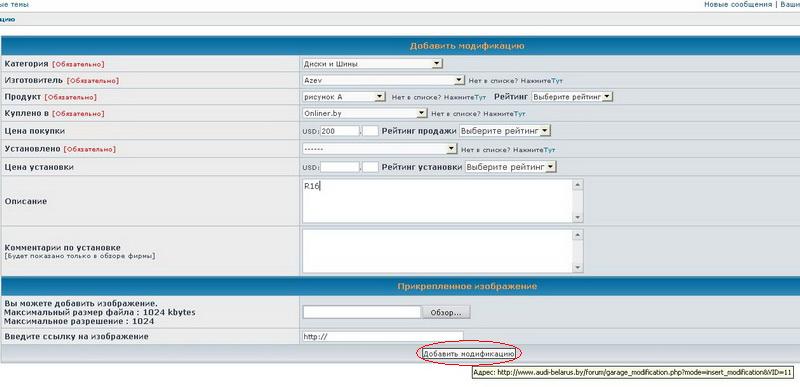Follow the Тут link beside Куплено в
This screenshot has height=387, width=800.
tap(519, 114)
